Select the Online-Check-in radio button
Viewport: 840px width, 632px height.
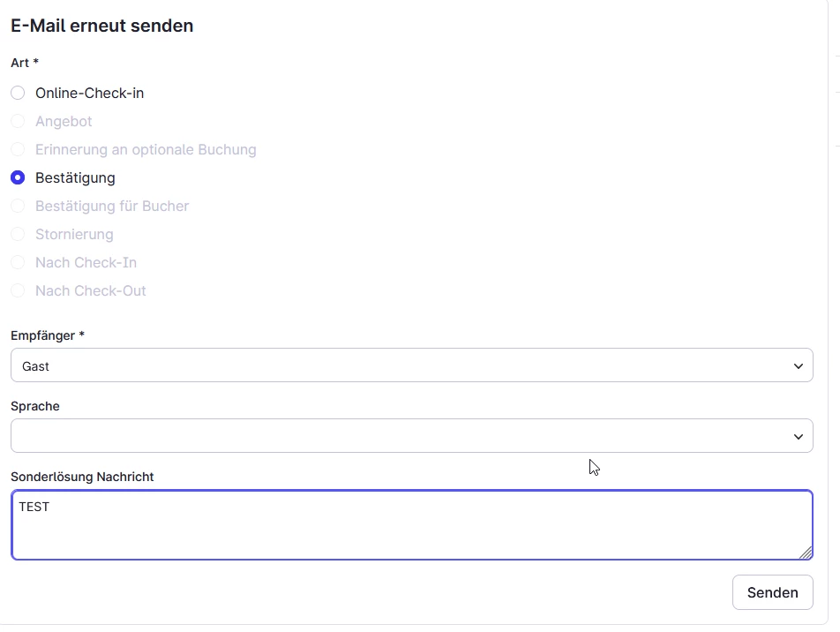click(x=18, y=93)
